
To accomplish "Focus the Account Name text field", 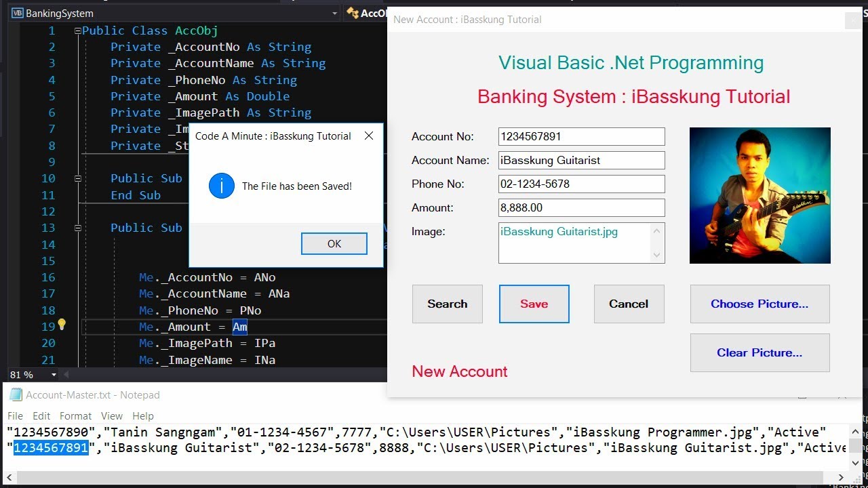I will tap(581, 160).
